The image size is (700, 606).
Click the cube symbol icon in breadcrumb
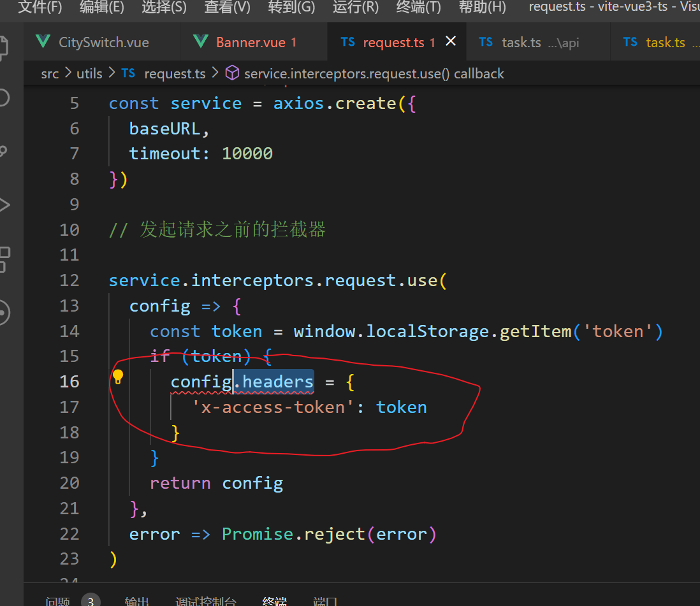point(232,73)
